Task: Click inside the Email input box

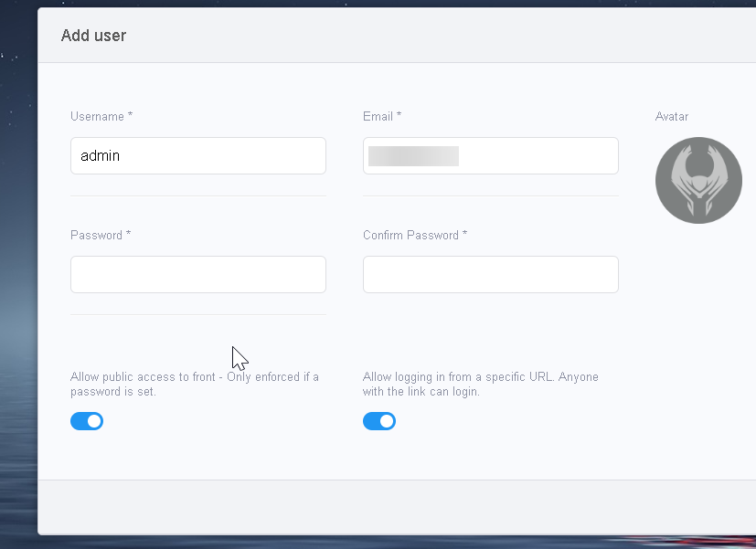Action: pos(490,155)
